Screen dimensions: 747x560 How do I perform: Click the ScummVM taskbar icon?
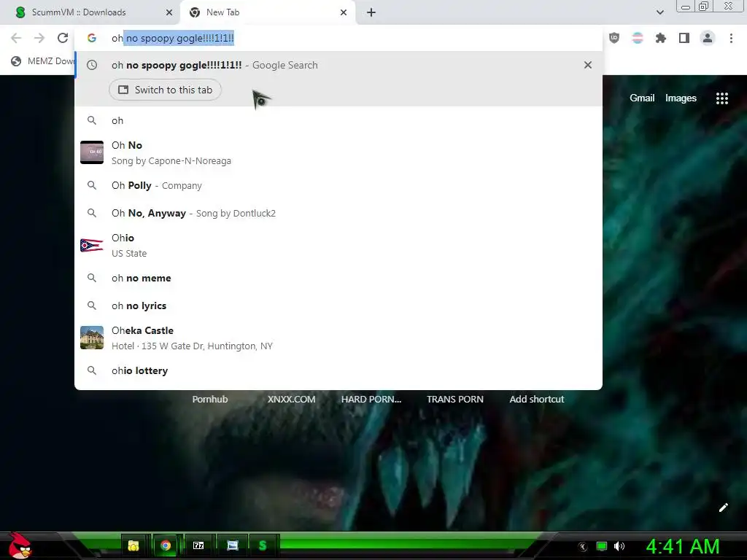263,545
